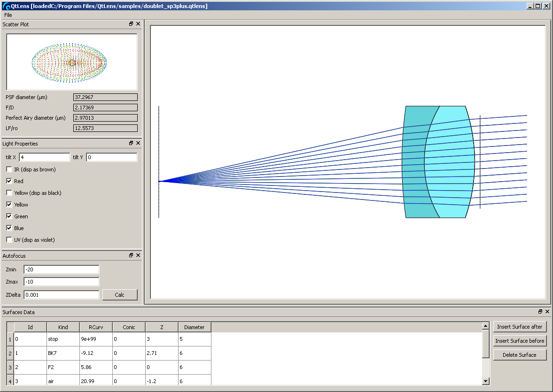The image size is (553, 392).
Task: Float the Autofocus panel
Action: 132,255
